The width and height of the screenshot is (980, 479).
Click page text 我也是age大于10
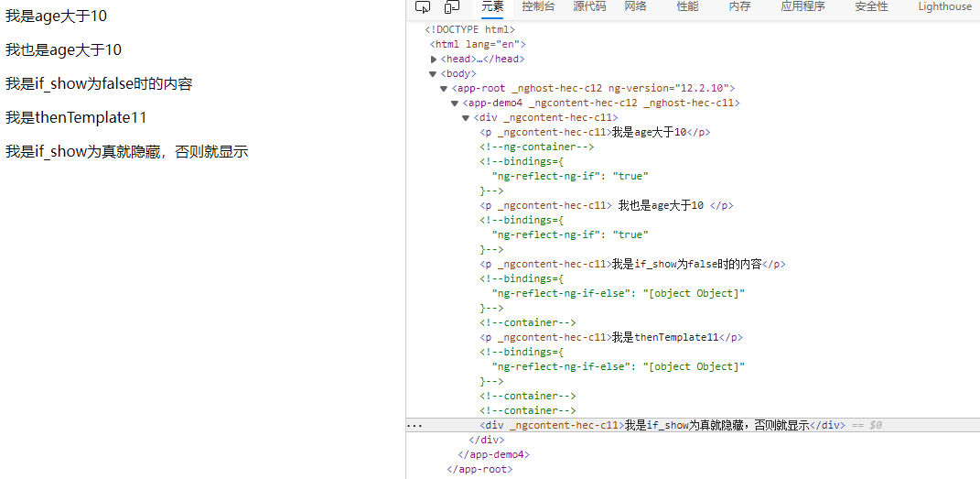[63, 50]
